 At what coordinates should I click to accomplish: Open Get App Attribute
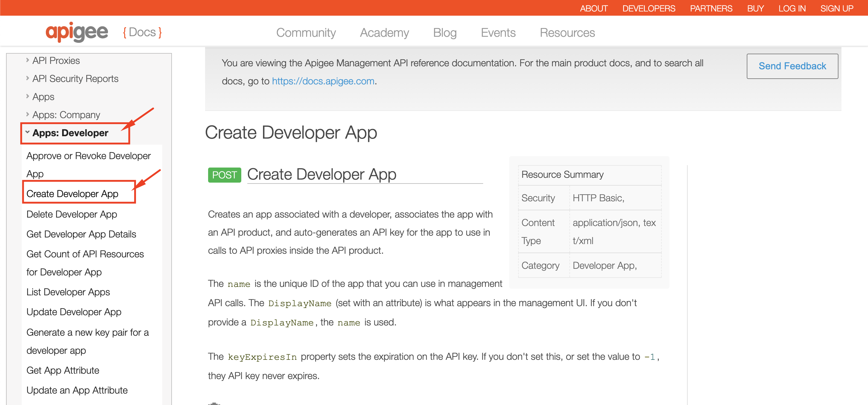(x=63, y=370)
